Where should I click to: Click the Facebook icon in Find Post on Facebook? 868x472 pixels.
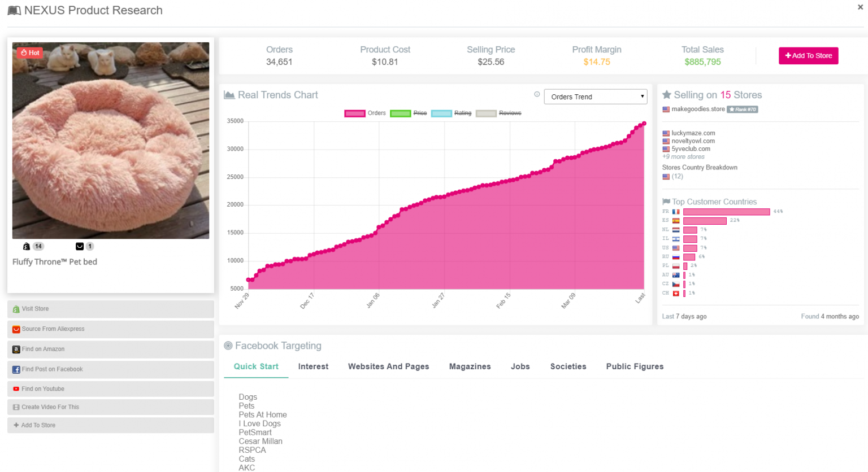[16, 370]
